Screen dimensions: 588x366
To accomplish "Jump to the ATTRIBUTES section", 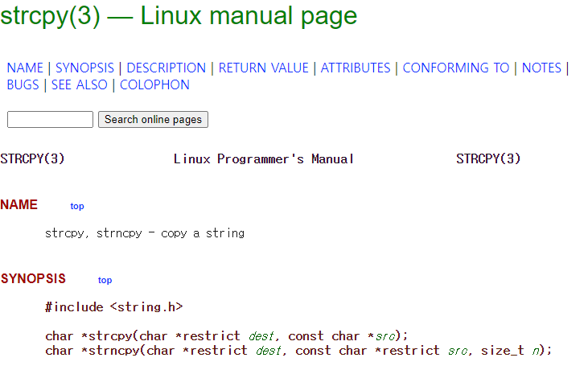I will (356, 68).
